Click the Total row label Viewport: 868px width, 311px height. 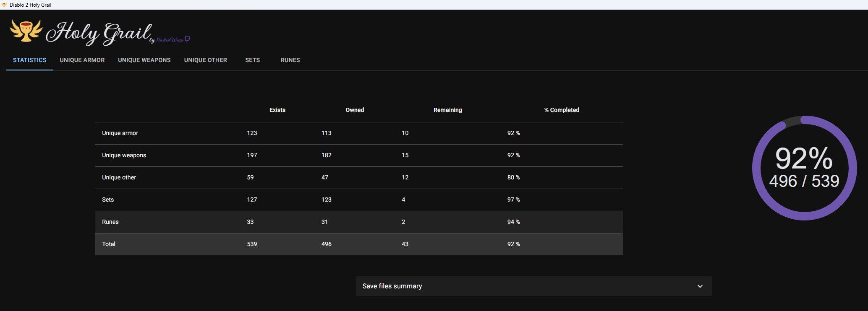109,244
